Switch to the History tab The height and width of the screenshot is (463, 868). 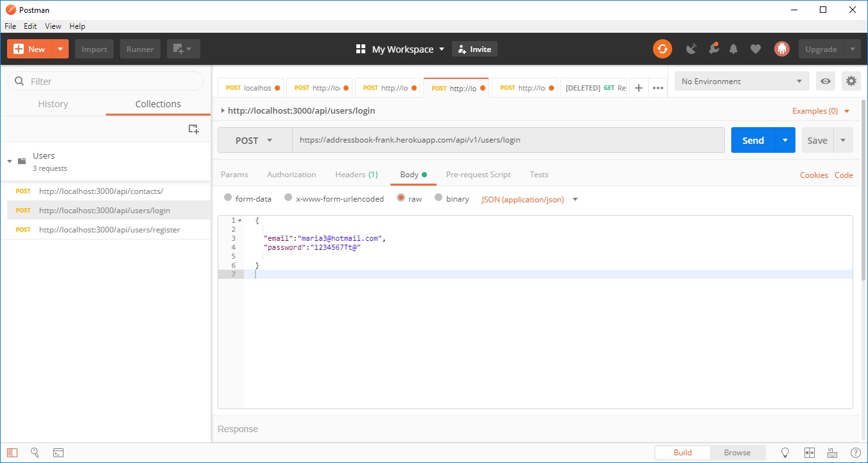[x=53, y=104]
